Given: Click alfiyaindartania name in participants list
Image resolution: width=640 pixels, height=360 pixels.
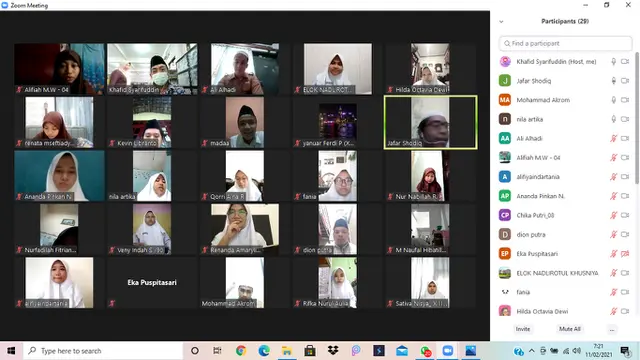Looking at the screenshot, I should click(x=538, y=177).
